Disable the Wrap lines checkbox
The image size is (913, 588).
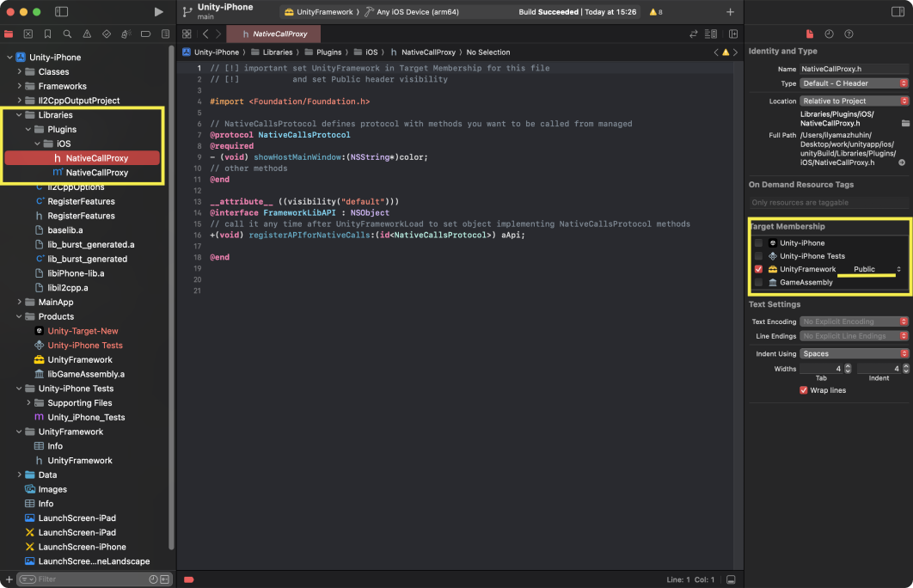(x=804, y=390)
